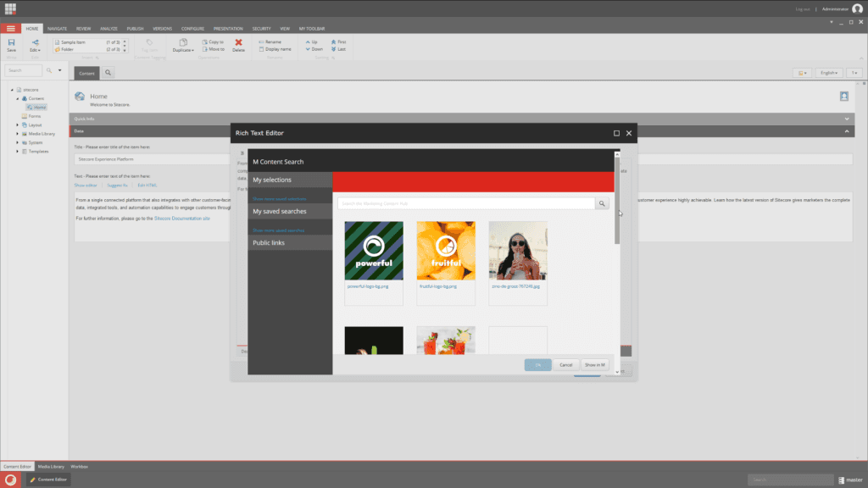Image resolution: width=868 pixels, height=488 pixels.
Task: Click the Show in M button
Action: [x=594, y=364]
